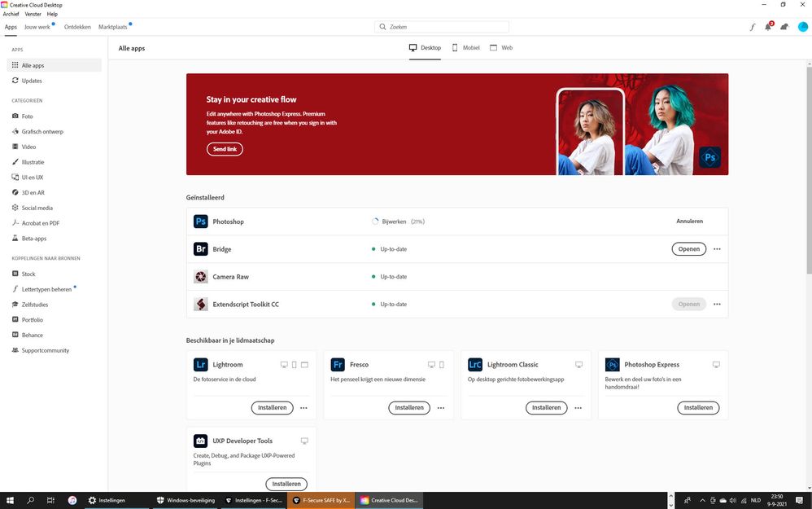Open the Archief menu

11,14
